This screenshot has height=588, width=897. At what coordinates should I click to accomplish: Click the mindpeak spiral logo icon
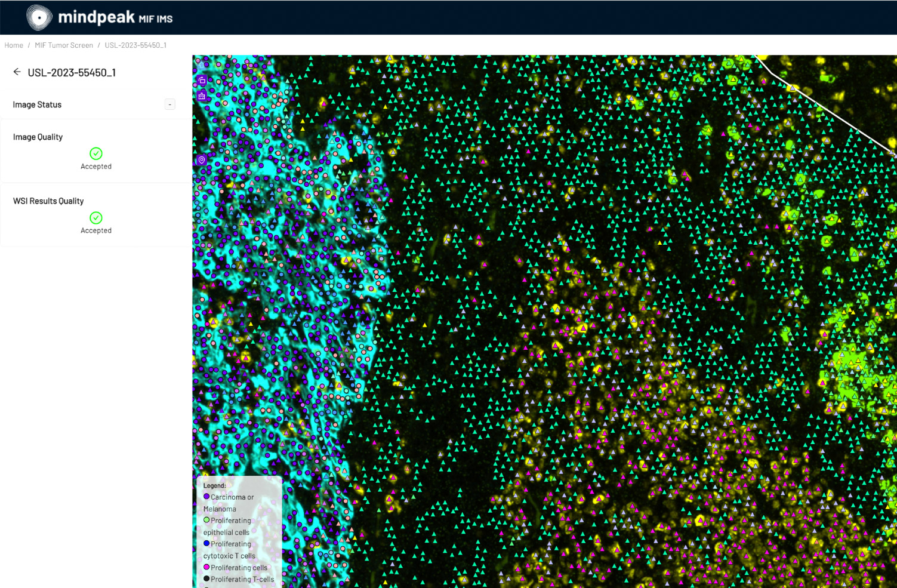[x=39, y=18]
